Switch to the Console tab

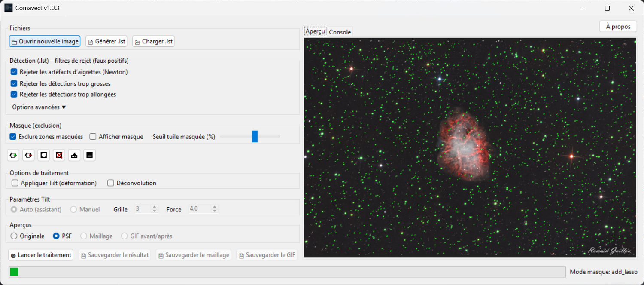click(340, 31)
